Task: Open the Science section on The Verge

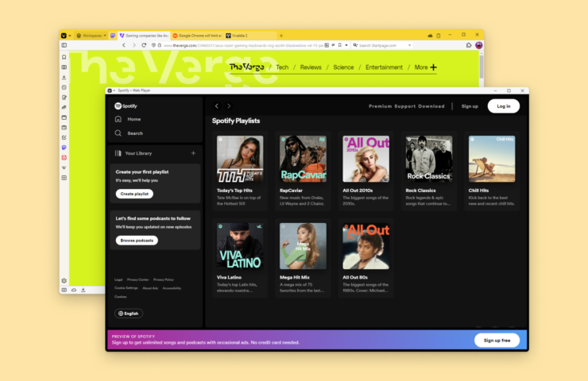Action: [x=343, y=67]
